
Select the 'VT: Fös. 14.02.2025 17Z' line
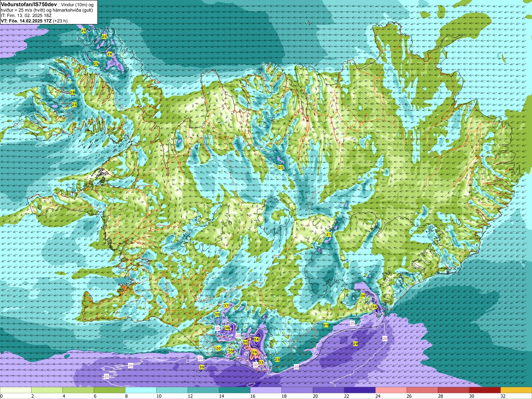click(x=26, y=21)
